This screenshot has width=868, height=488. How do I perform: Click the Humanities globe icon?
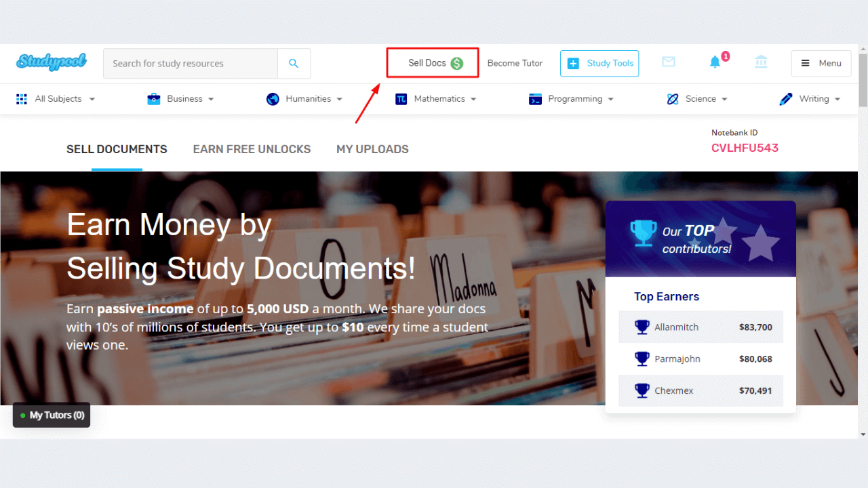pyautogui.click(x=273, y=99)
